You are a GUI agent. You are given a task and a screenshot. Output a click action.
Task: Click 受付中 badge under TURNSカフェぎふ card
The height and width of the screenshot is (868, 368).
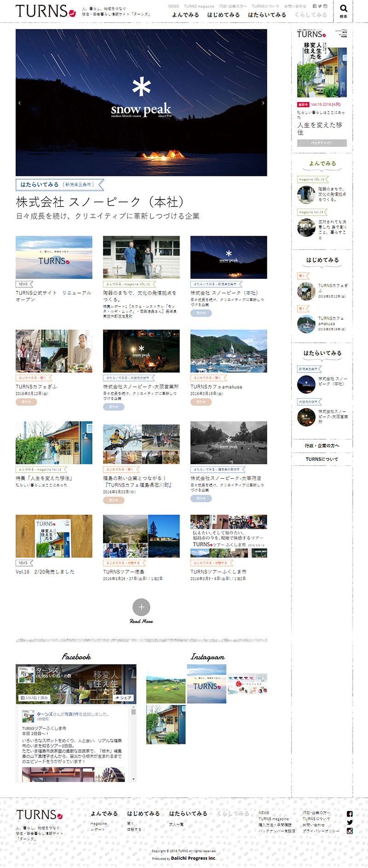pos(26,402)
